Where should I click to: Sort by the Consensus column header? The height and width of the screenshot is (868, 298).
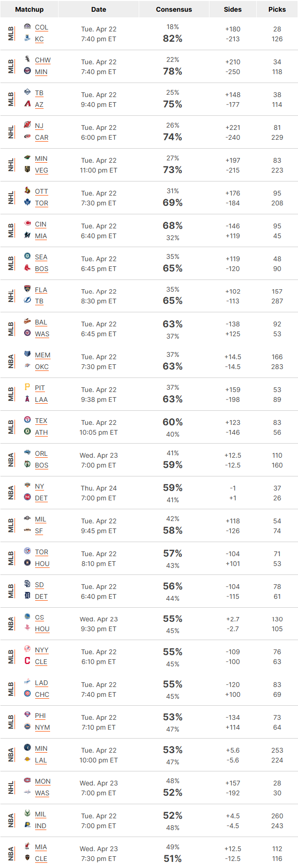pyautogui.click(x=174, y=9)
